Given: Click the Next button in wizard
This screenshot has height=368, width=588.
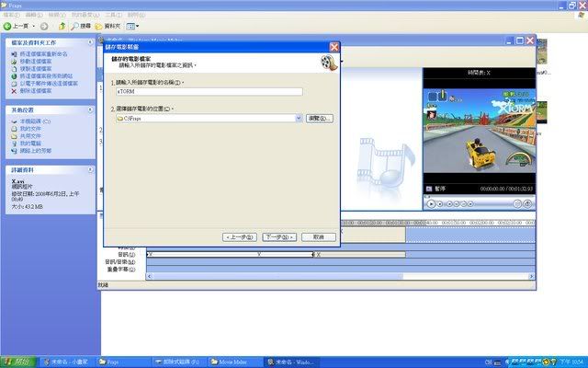Looking at the screenshot, I should [278, 236].
